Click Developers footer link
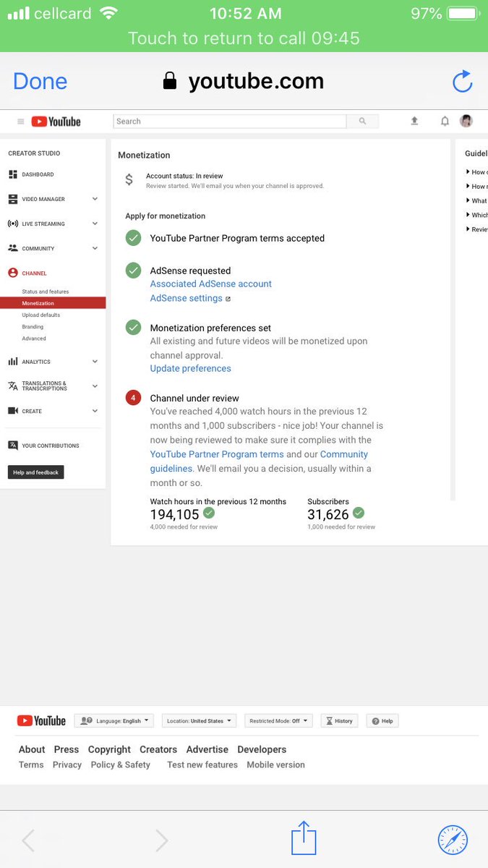This screenshot has width=488, height=868. point(262,749)
